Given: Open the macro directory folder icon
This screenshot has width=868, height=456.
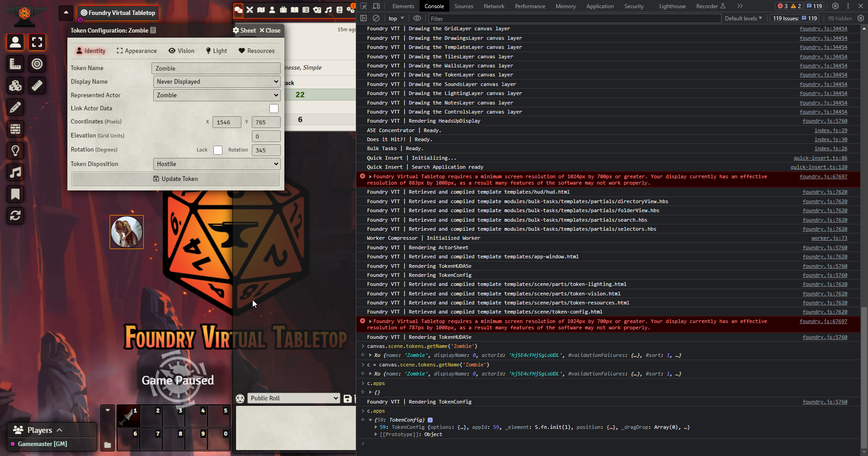Looking at the screenshot, I should coord(108,445).
